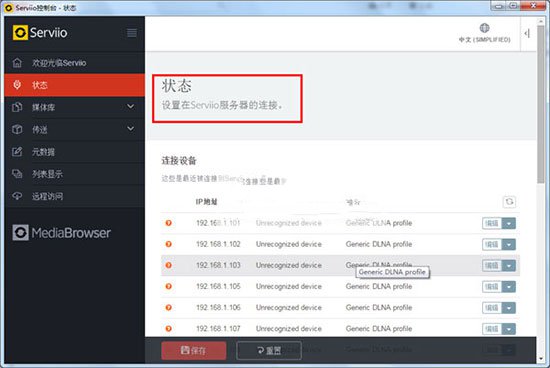This screenshot has width=550, height=368.
Task: Reset changes with the 重置 button
Action: (269, 350)
